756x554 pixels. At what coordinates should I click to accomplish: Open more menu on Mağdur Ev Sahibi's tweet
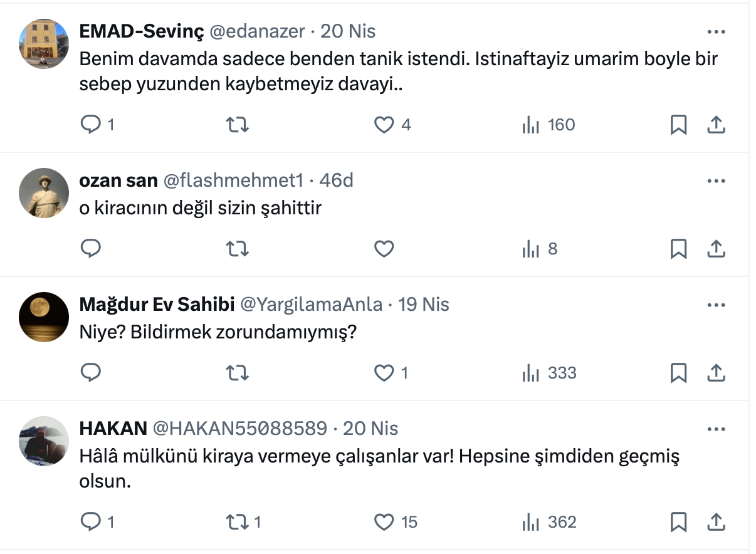pos(716,305)
